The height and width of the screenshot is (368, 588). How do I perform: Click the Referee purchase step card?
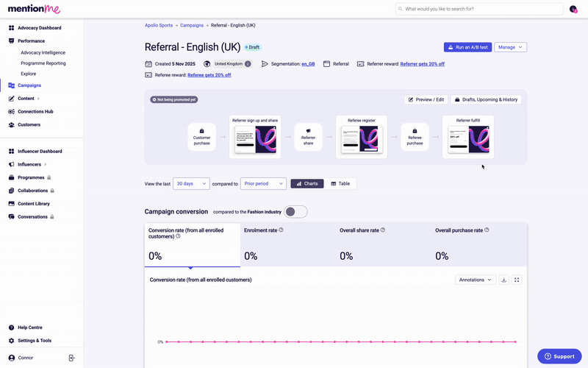coord(415,137)
